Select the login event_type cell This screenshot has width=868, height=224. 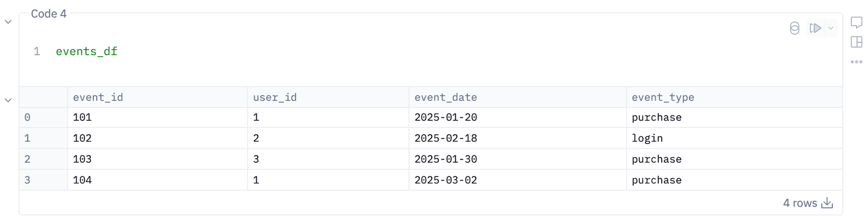[x=647, y=138]
